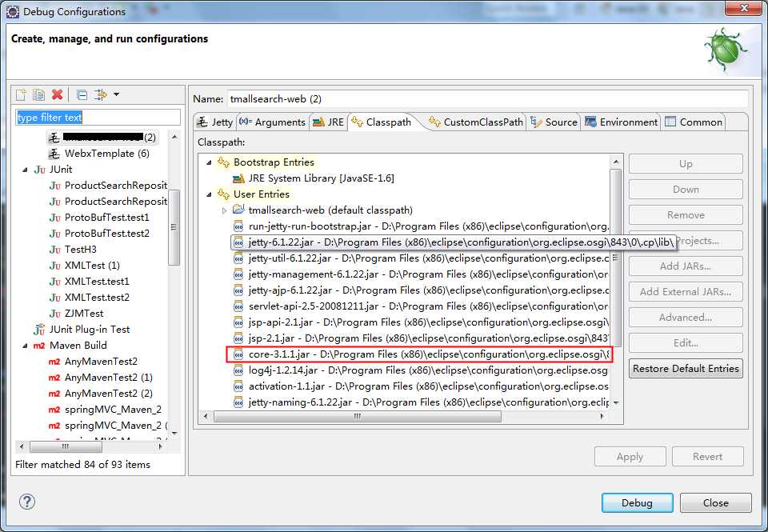Collapse the Bootstrap Entries node

pos(209,162)
